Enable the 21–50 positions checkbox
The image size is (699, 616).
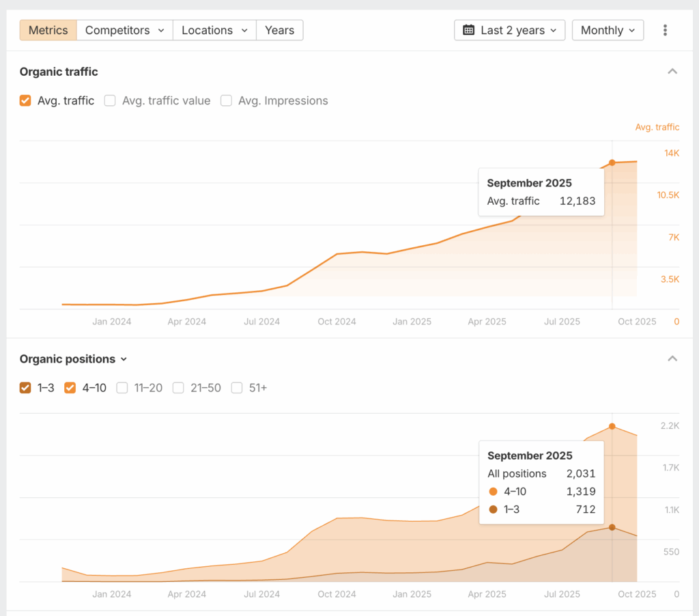(178, 388)
